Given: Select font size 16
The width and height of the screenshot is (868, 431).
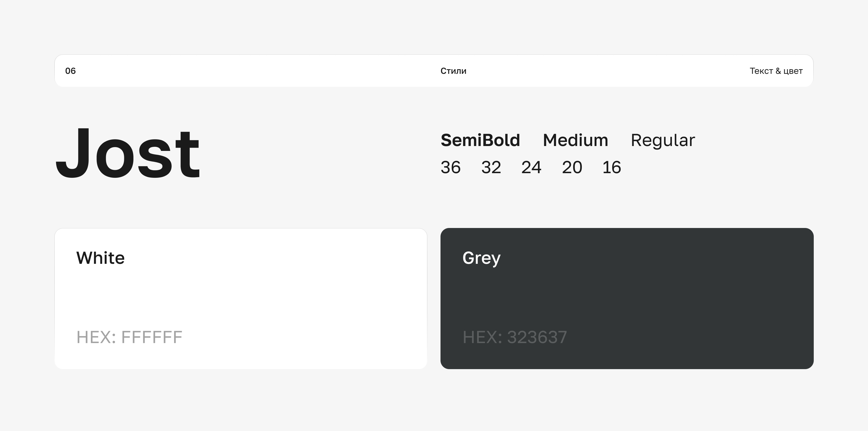Looking at the screenshot, I should [x=612, y=167].
